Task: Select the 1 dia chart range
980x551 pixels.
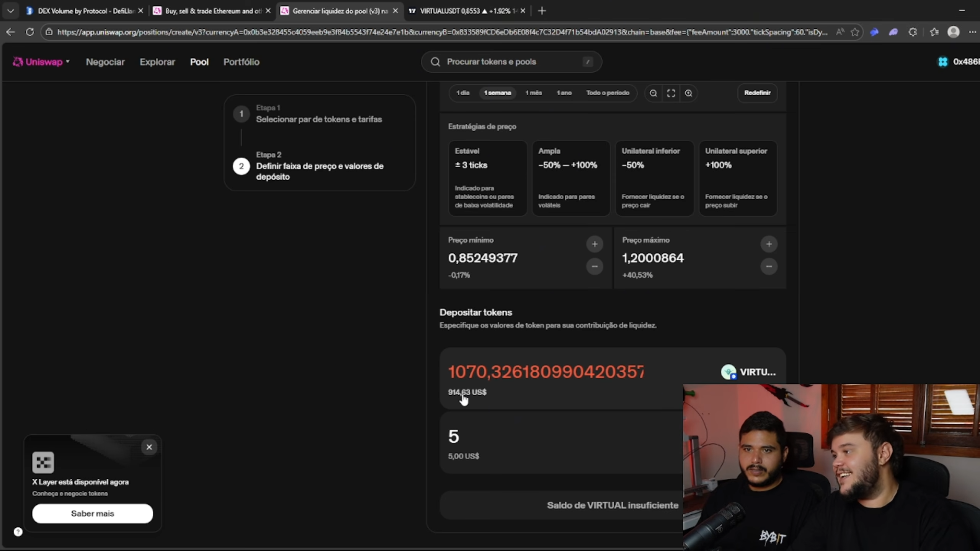Action: point(463,93)
